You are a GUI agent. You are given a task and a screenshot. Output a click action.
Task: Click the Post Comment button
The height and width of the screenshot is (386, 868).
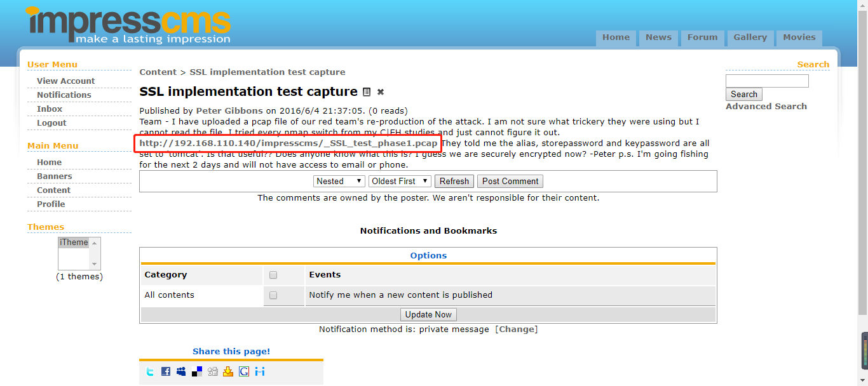pyautogui.click(x=510, y=182)
